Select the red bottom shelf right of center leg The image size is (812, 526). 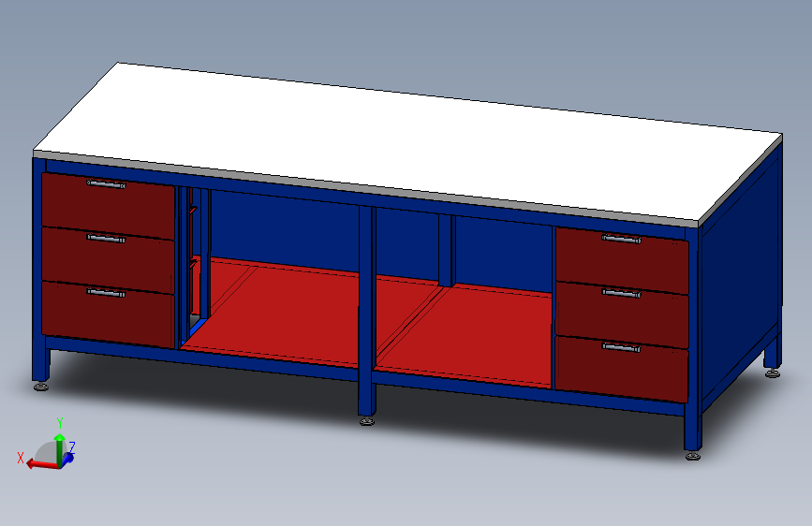point(466,334)
